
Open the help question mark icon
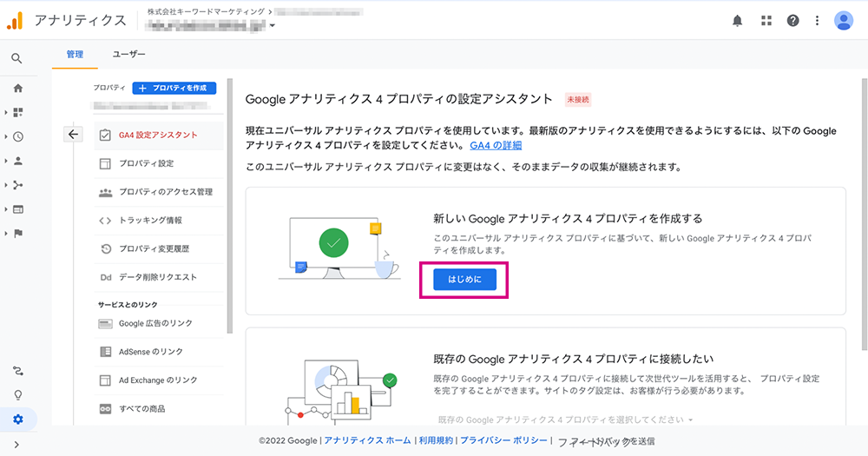(792, 21)
